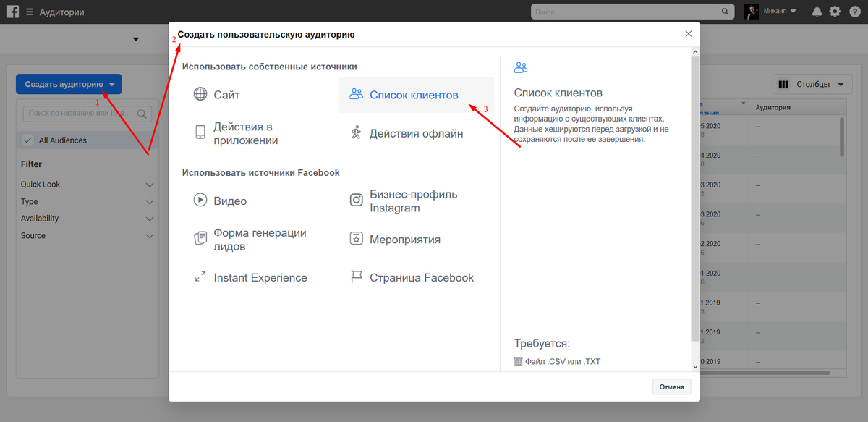Screen dimensions: 868x422
Task: Choose Действия офлайн source
Action: coord(416,133)
